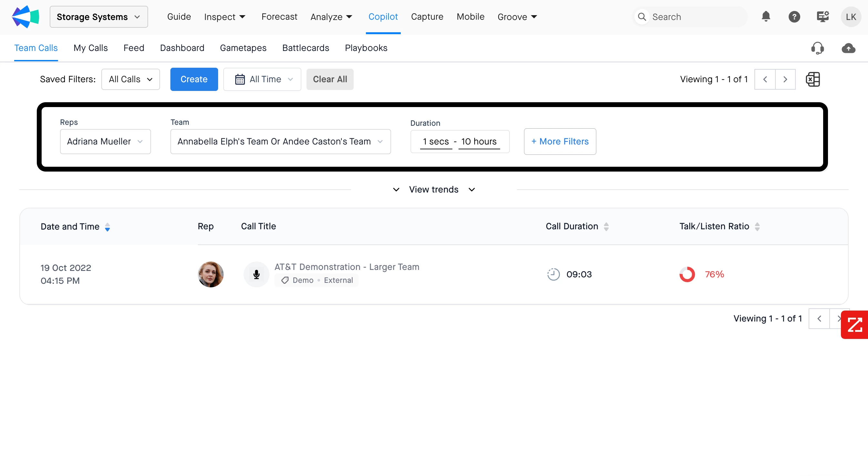Export calls with the Excel icon
The image size is (868, 476).
(812, 80)
